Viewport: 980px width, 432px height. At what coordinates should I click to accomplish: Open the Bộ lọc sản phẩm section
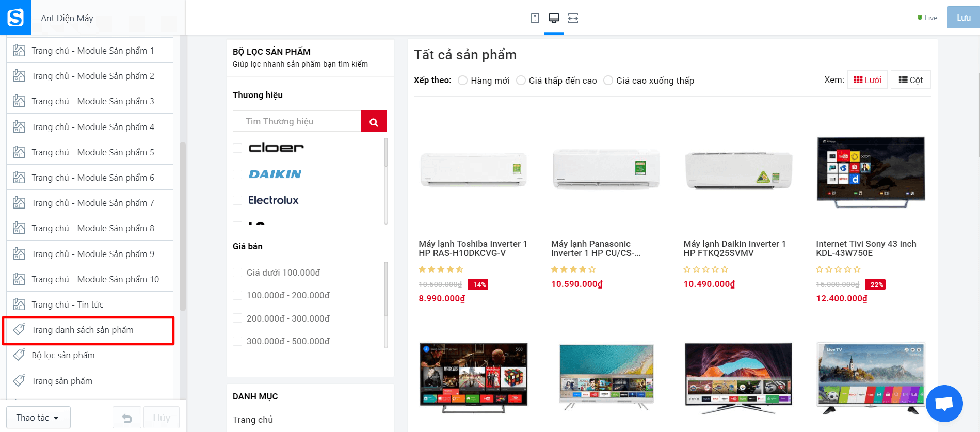click(x=90, y=355)
